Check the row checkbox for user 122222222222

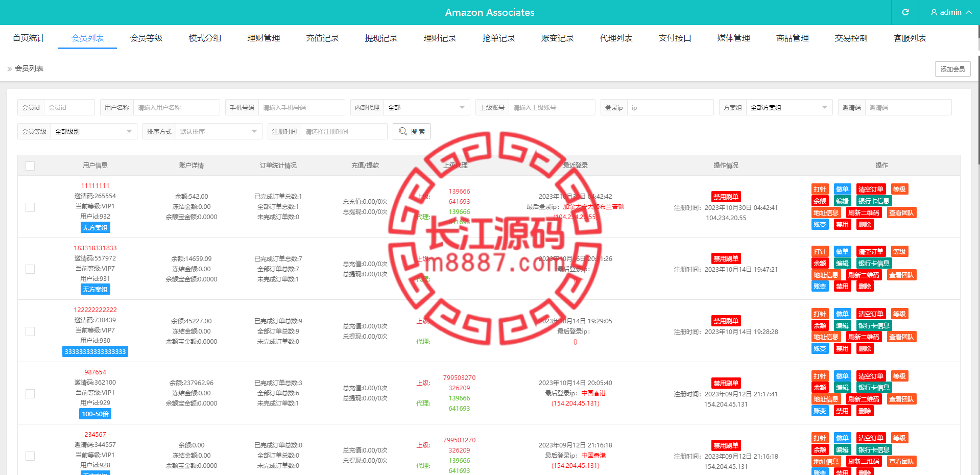pos(30,331)
